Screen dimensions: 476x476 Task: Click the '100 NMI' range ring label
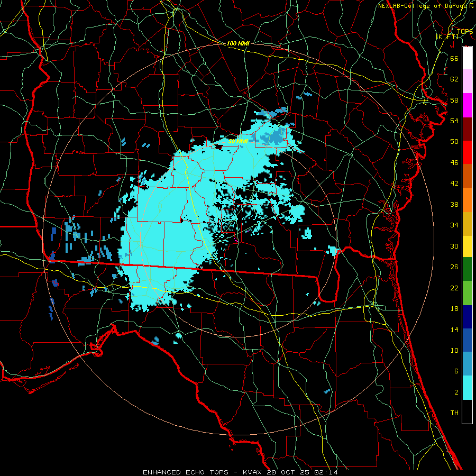(x=238, y=43)
